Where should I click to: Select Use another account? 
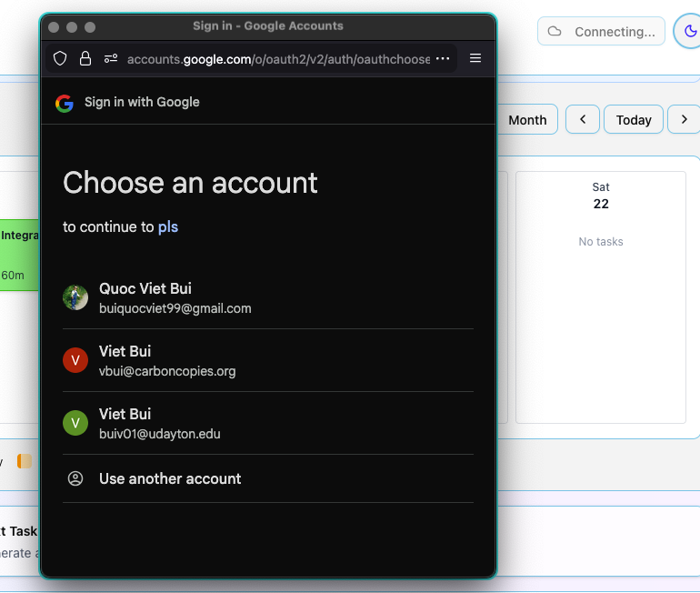point(268,478)
